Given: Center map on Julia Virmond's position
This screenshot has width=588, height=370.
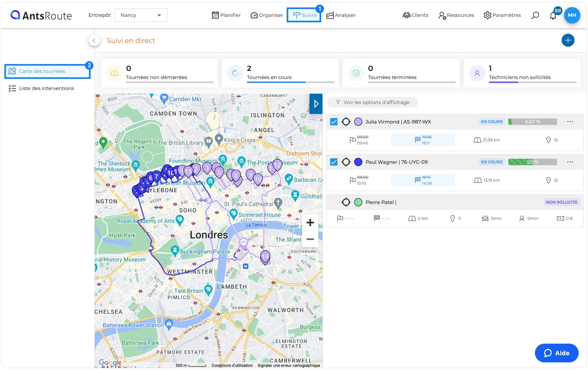Looking at the screenshot, I should pos(346,121).
